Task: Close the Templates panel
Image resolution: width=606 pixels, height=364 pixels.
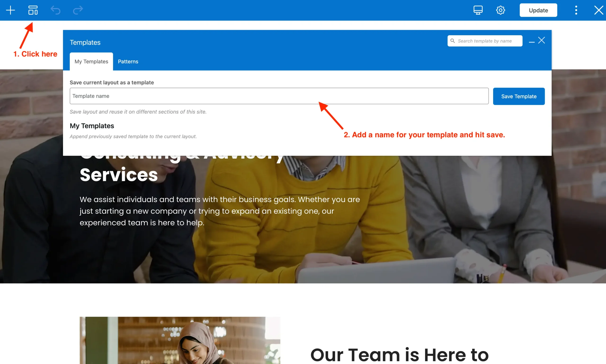Action: [541, 40]
